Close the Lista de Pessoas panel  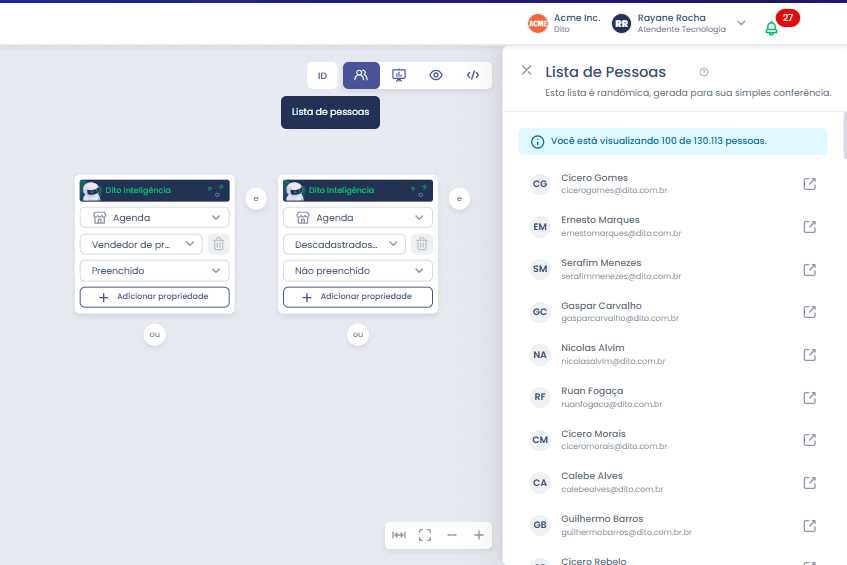tap(527, 70)
